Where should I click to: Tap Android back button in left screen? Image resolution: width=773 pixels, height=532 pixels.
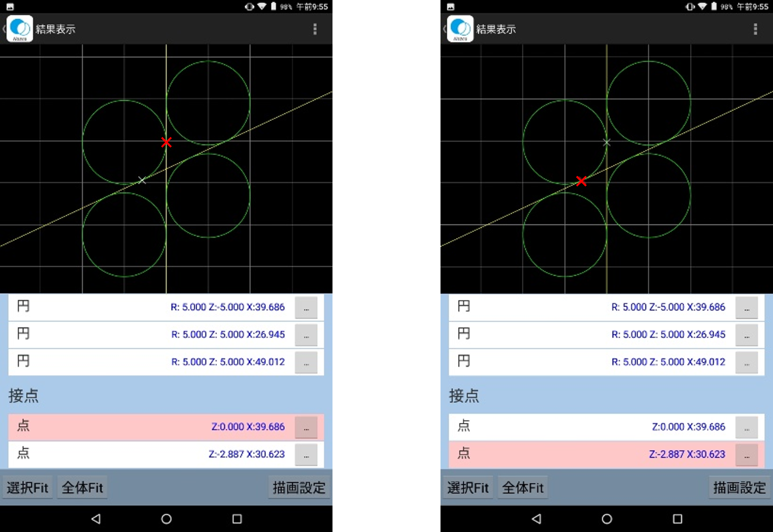click(x=96, y=519)
